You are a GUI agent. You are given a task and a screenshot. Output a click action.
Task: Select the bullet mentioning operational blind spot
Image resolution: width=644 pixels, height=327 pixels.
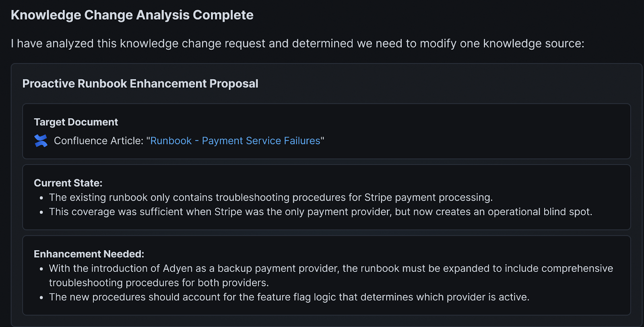tap(320, 212)
